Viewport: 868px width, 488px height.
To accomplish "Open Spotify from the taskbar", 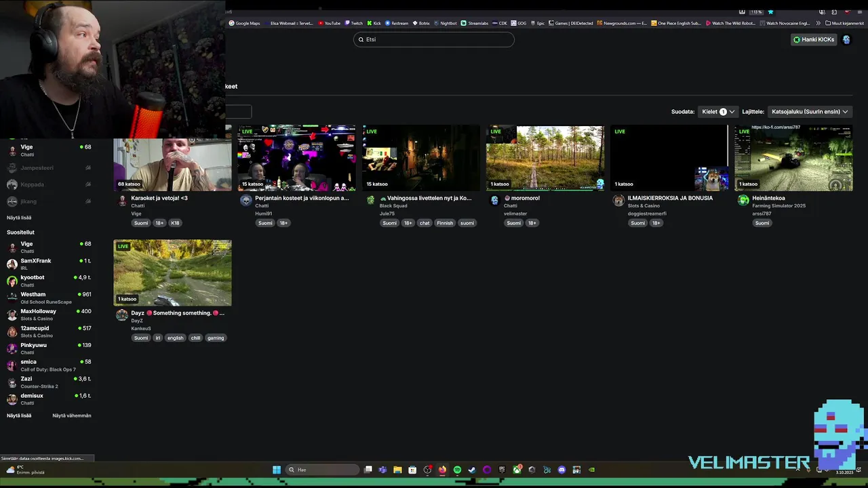I will point(457,470).
